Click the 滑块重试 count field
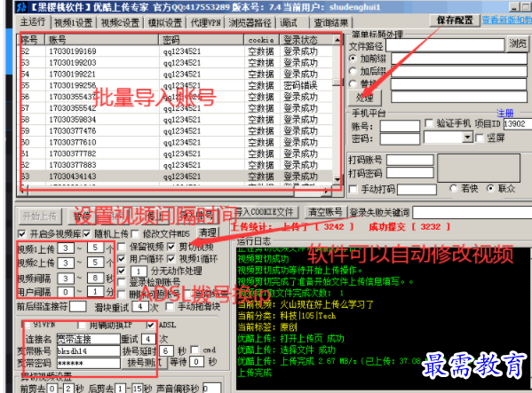The height and width of the screenshot is (393, 532). [140, 307]
